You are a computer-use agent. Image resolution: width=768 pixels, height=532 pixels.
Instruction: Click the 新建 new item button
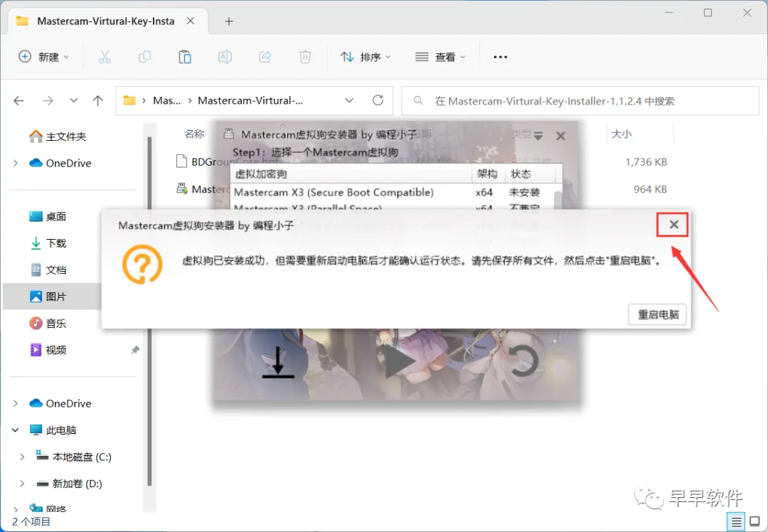[x=43, y=57]
